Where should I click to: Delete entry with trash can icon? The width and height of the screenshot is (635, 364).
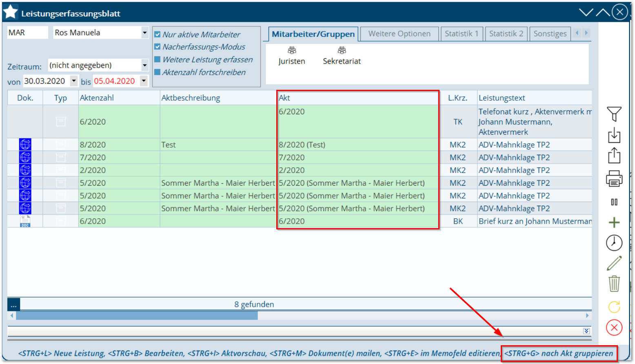[614, 284]
